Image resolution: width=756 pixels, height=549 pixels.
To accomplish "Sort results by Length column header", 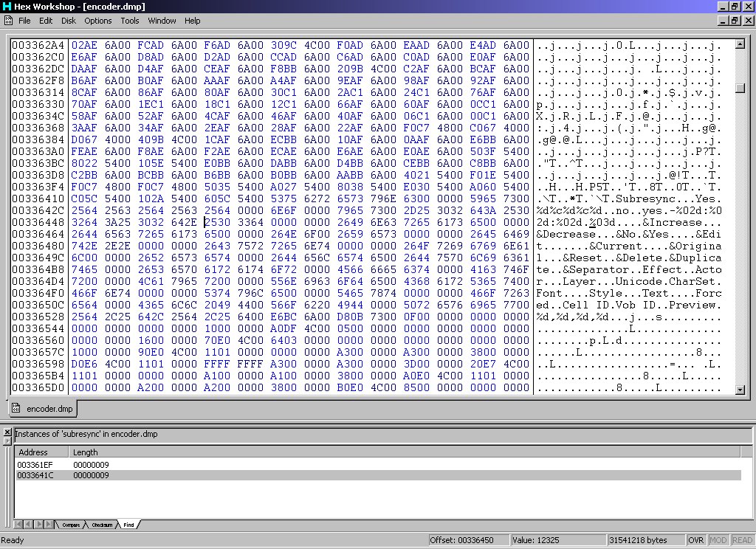I will 405,452.
